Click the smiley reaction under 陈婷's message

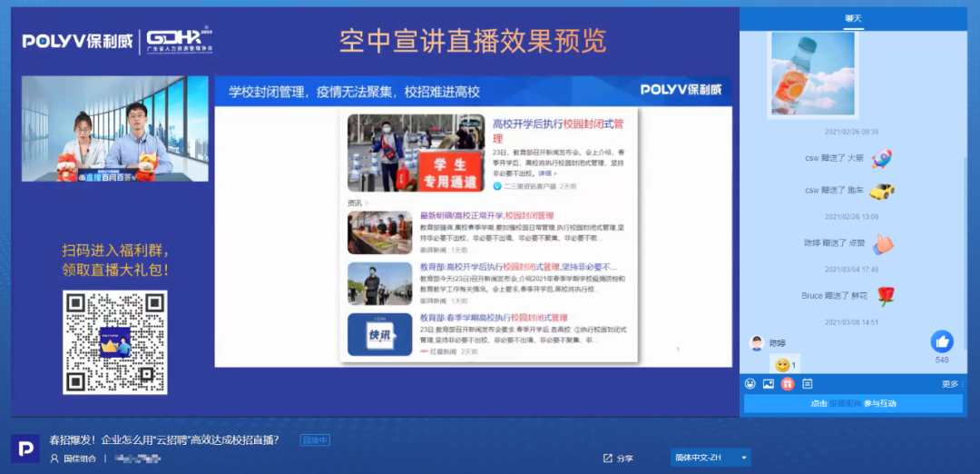[x=781, y=365]
